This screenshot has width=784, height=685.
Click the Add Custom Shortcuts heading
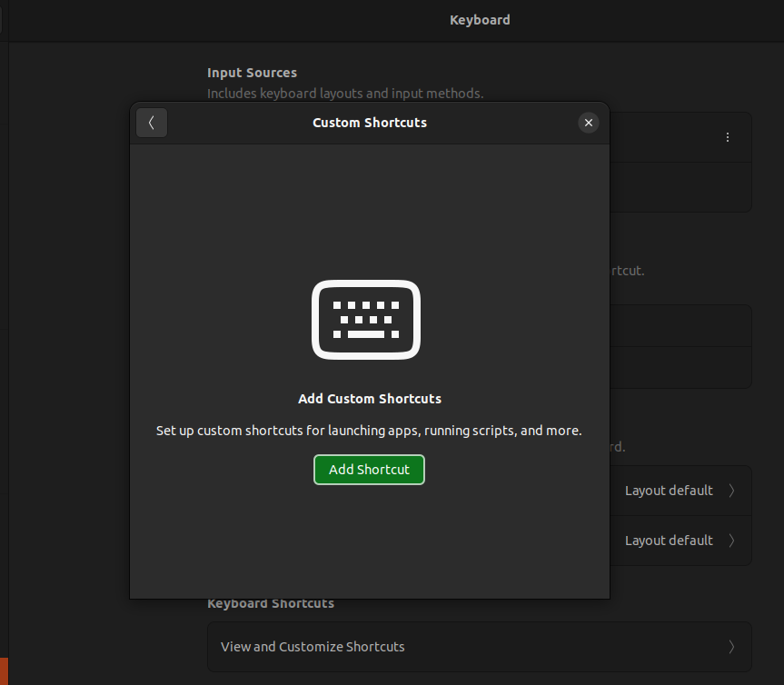[x=369, y=399]
